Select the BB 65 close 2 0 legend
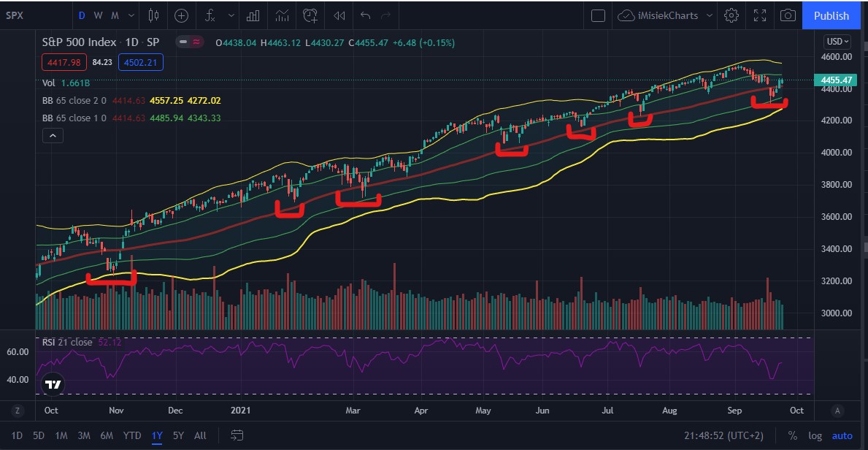 pos(132,101)
